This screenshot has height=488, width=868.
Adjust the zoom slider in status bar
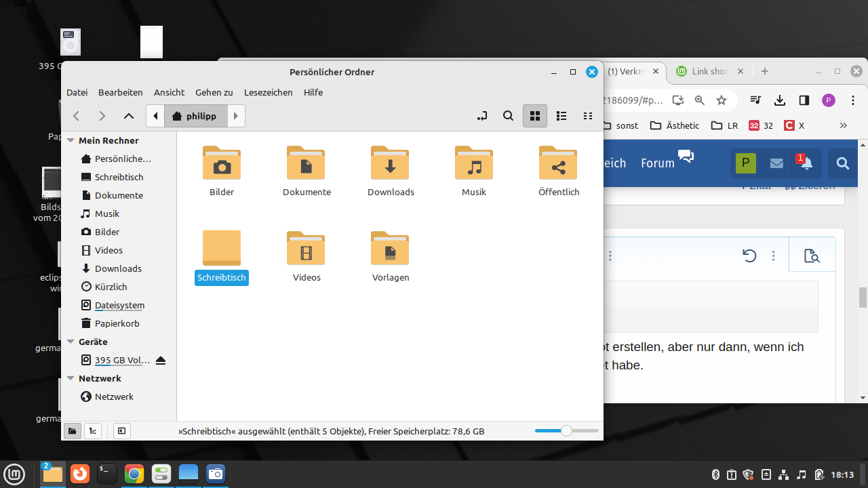[x=567, y=431]
